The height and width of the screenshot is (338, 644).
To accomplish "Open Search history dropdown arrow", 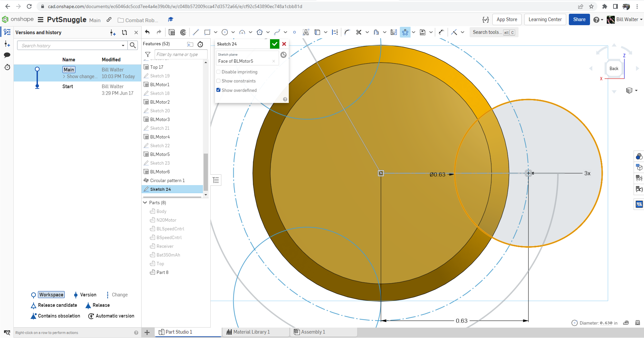I will pyautogui.click(x=123, y=46).
